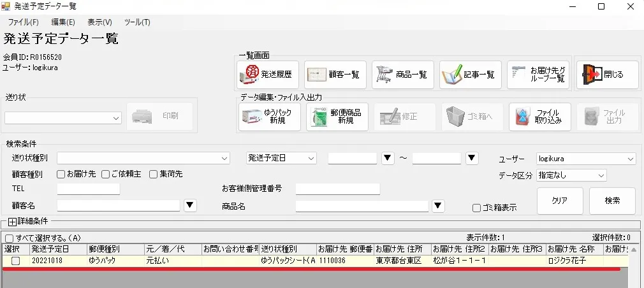Image resolution: width=644 pixels, height=288 pixels.
Task: Open the ツール(T) menu
Action: pyautogui.click(x=137, y=22)
